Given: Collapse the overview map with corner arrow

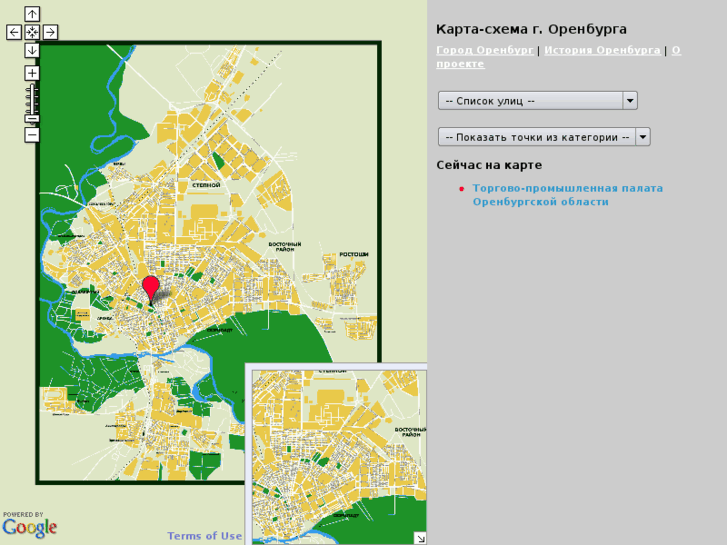Looking at the screenshot, I should pyautogui.click(x=420, y=538).
